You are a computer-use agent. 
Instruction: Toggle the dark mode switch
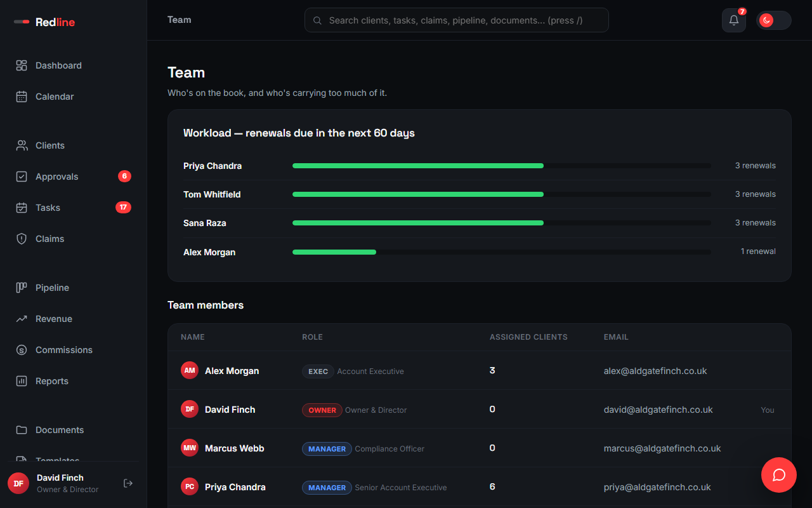pos(773,20)
